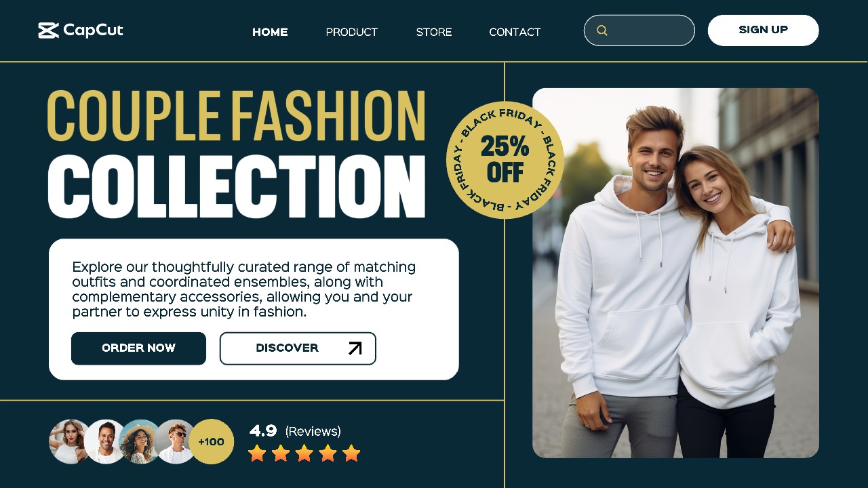The width and height of the screenshot is (868, 488).
Task: Go to the Product page
Action: pyautogui.click(x=351, y=32)
